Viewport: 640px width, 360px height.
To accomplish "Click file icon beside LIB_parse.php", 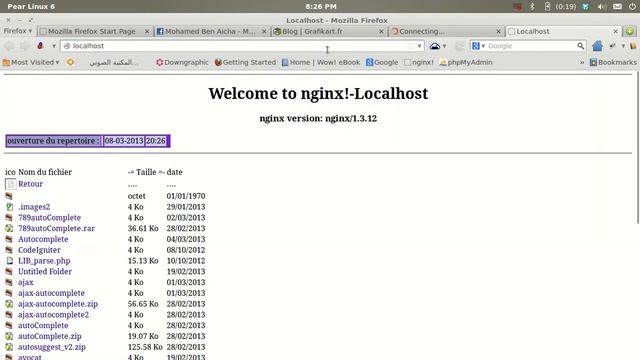I will coord(9,261).
